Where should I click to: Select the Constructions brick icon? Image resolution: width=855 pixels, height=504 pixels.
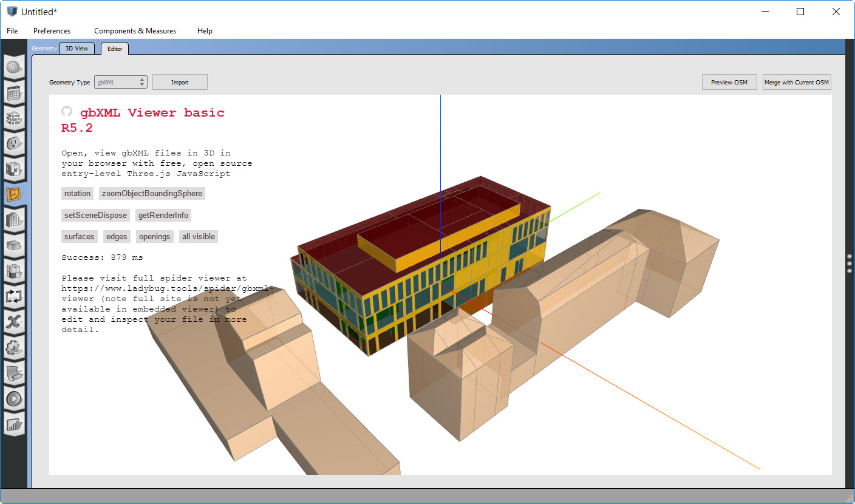[x=14, y=118]
